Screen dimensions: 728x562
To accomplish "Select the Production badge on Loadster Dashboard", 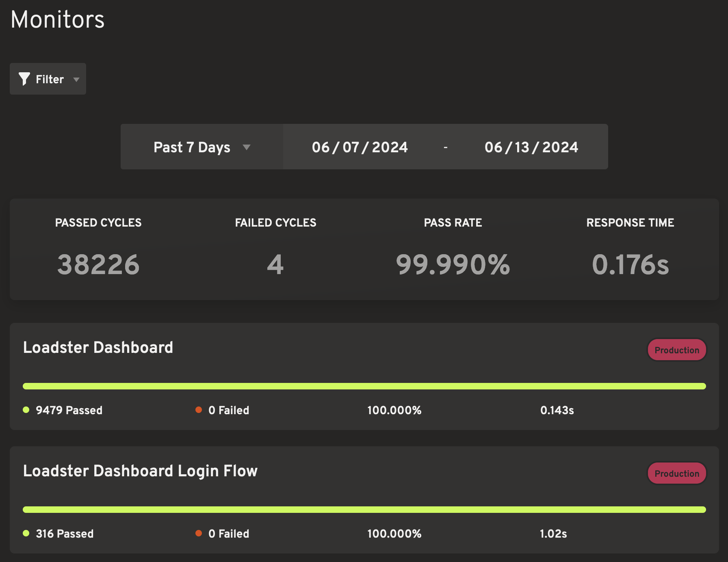I will 676,350.
